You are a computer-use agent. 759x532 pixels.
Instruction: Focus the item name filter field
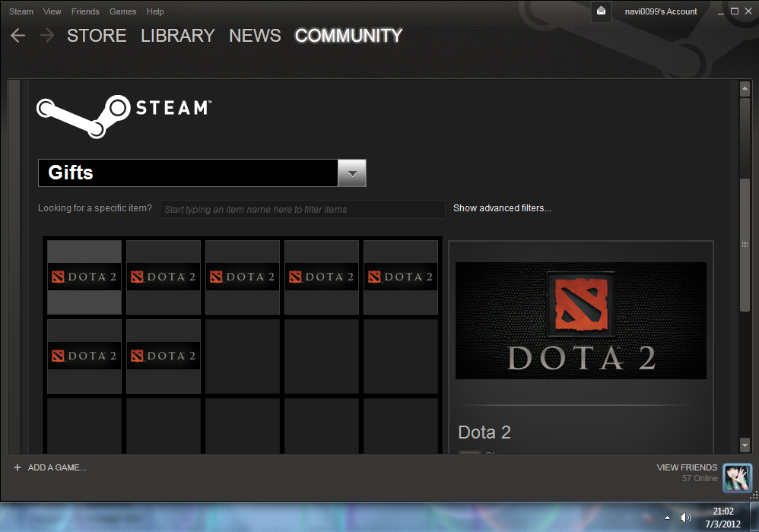(303, 210)
